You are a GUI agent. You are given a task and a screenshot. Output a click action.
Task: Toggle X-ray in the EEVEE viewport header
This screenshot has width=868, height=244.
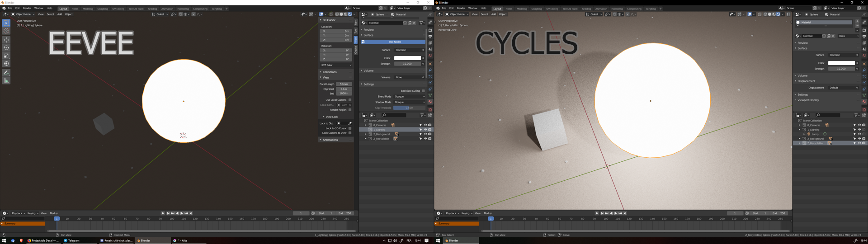tap(331, 14)
